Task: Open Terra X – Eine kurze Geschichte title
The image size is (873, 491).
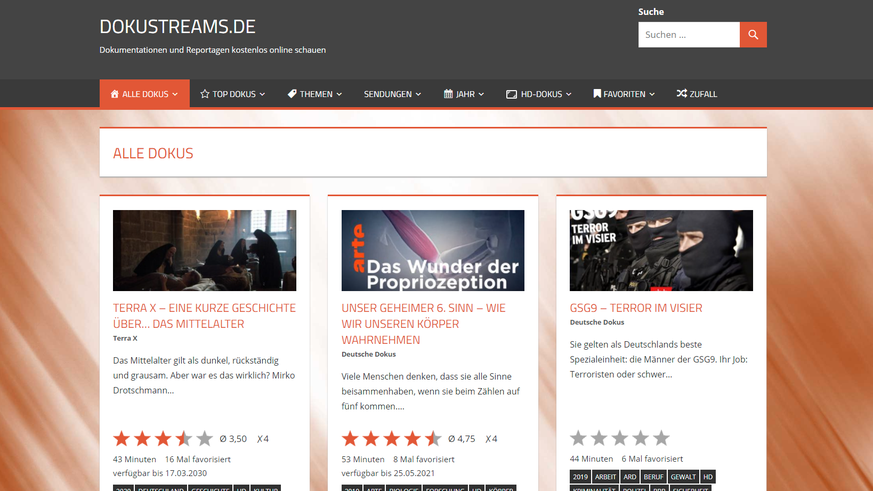Action: [204, 316]
